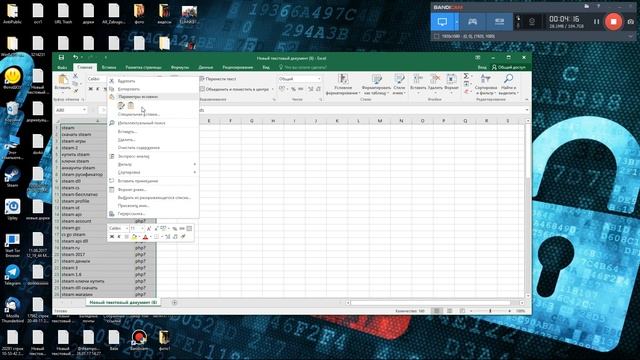
Task: Increase font size in mini toolbar
Action: 149,229
